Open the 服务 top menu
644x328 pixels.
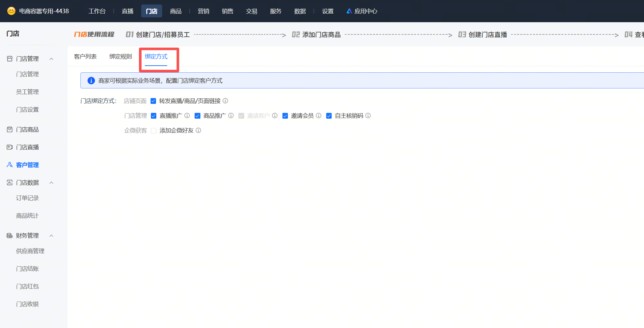tap(276, 11)
